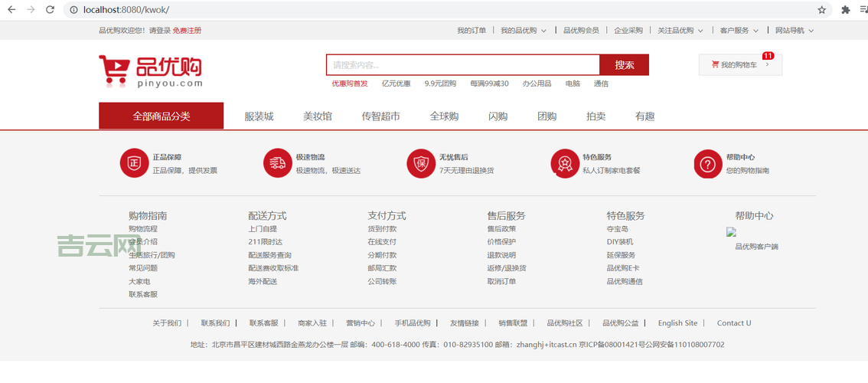This screenshot has width=868, height=383.
Task: Open 关于我们 bottom link
Action: point(167,322)
